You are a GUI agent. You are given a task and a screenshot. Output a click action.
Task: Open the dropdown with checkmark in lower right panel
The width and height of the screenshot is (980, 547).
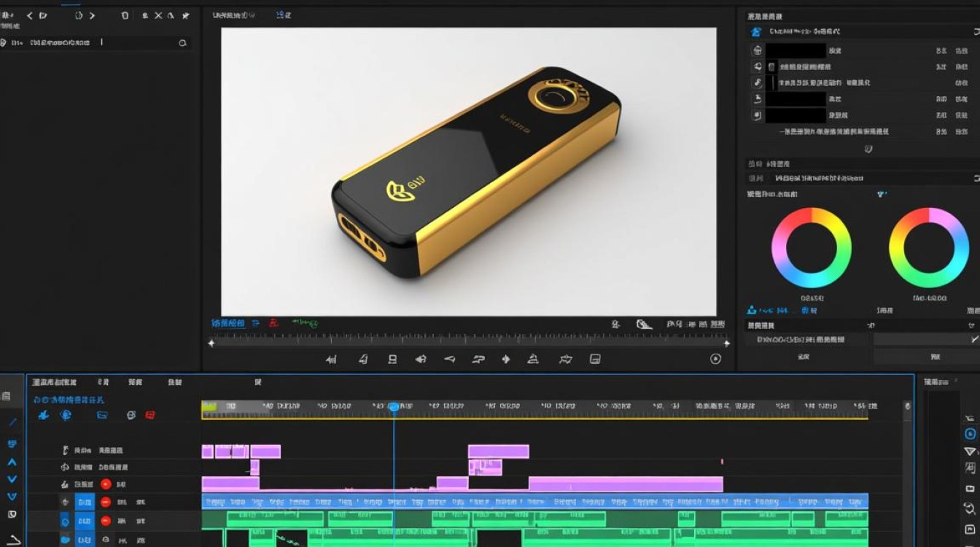tap(926, 339)
